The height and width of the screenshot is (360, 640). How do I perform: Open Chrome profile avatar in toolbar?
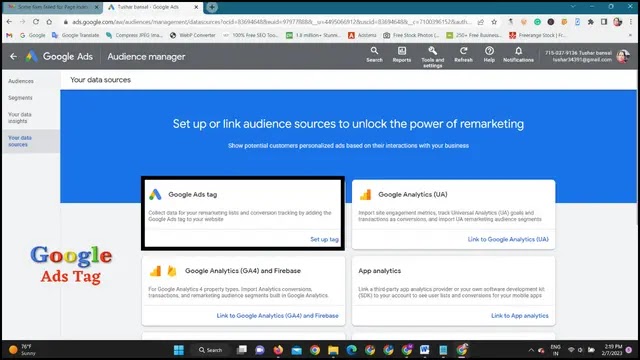[x=618, y=22]
